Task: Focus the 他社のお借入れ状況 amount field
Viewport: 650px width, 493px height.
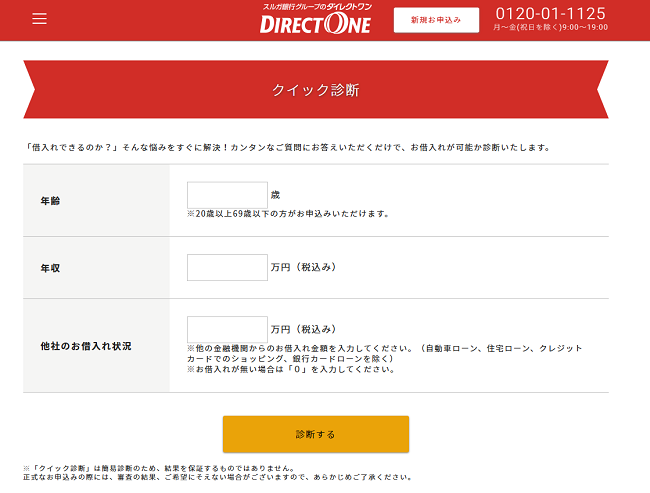Action: pos(227,330)
